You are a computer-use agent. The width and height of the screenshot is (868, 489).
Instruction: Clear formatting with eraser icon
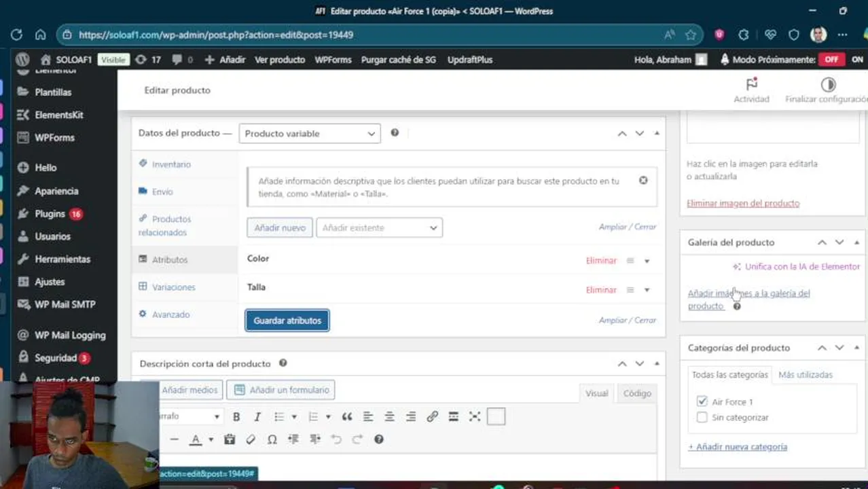[251, 439]
